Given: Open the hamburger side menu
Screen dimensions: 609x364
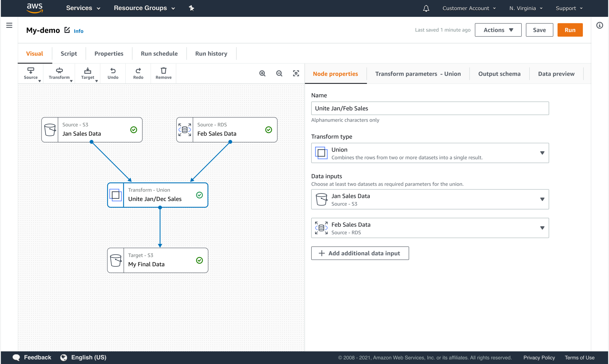Looking at the screenshot, I should pos(9,25).
